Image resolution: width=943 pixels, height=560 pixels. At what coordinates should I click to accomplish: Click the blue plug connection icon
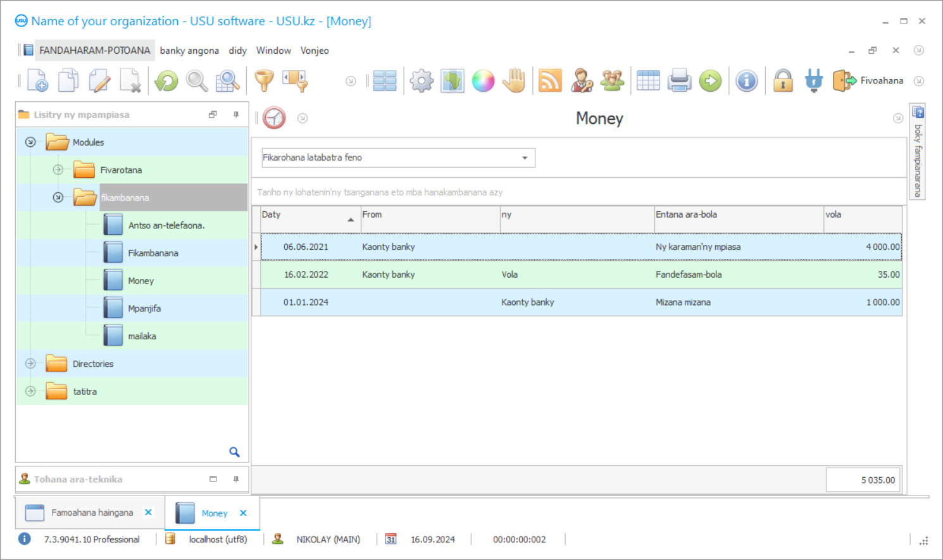(814, 80)
